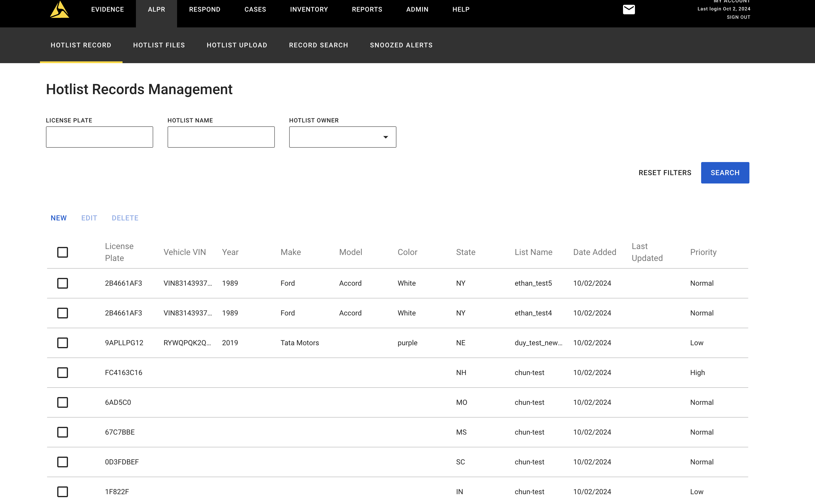Focus the License Plate input field
Viewport: 815px width, 504px height.
pos(99,137)
